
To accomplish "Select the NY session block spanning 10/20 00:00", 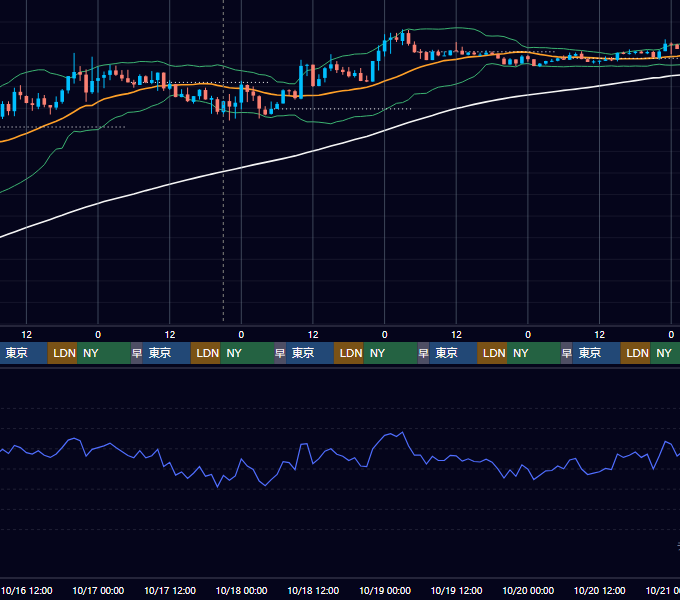I will point(534,353).
